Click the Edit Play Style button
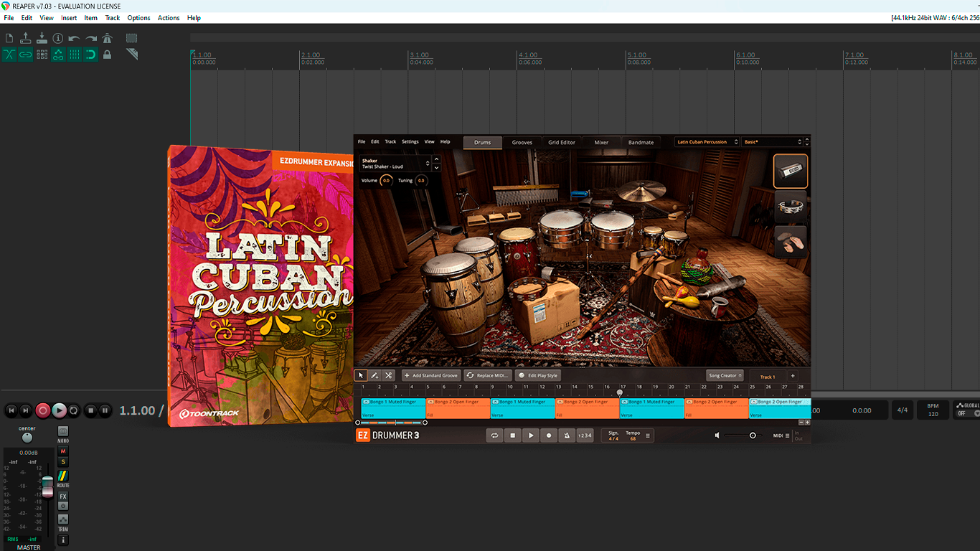980x551 pixels. (537, 375)
